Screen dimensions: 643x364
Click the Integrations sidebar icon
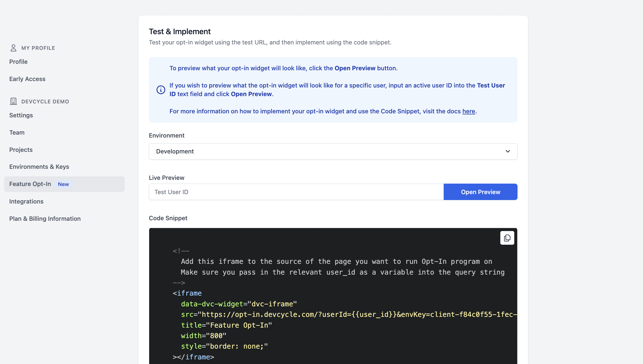pyautogui.click(x=26, y=201)
